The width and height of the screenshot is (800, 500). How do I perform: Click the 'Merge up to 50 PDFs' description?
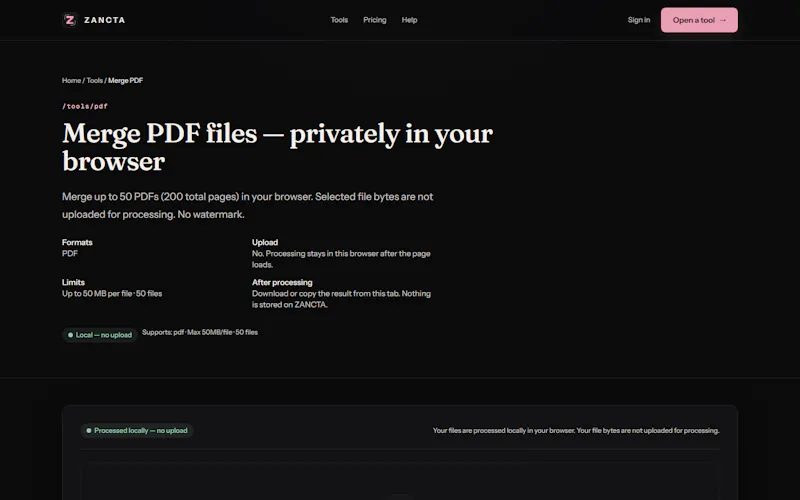(247, 206)
